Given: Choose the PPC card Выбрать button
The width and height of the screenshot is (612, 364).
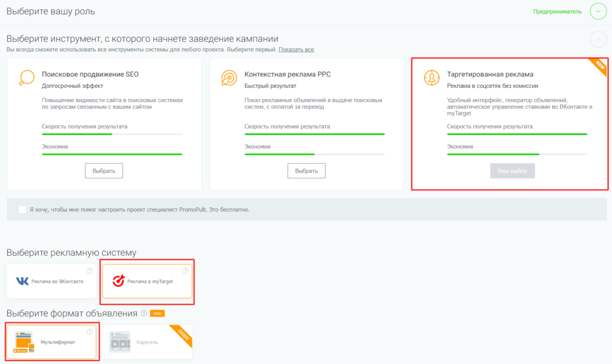Looking at the screenshot, I should tap(307, 171).
